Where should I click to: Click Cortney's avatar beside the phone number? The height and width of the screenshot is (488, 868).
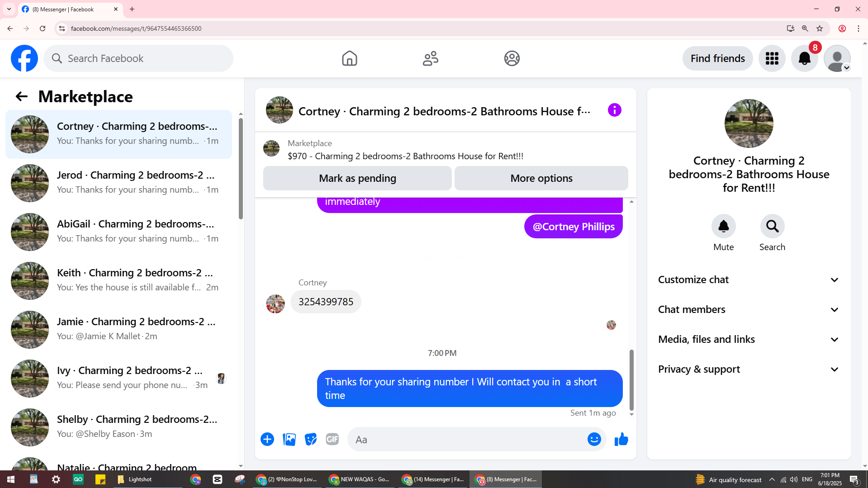tap(275, 304)
